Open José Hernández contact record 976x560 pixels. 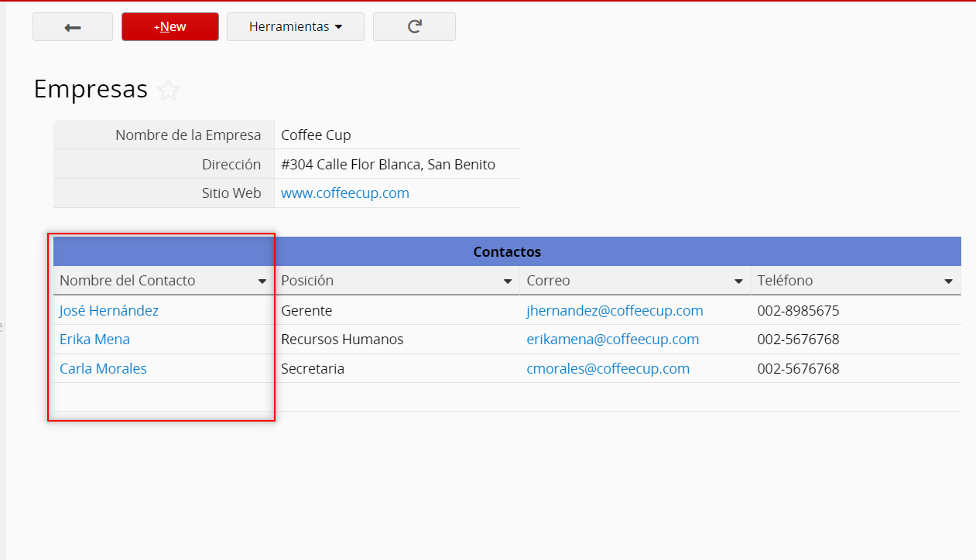109,311
